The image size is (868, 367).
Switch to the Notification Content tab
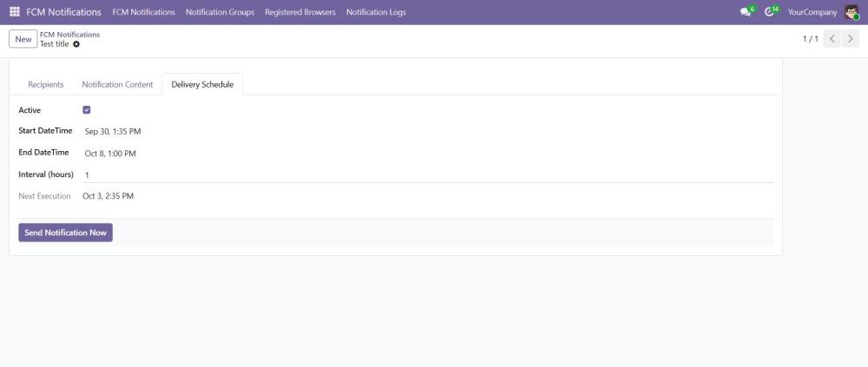[x=117, y=84]
